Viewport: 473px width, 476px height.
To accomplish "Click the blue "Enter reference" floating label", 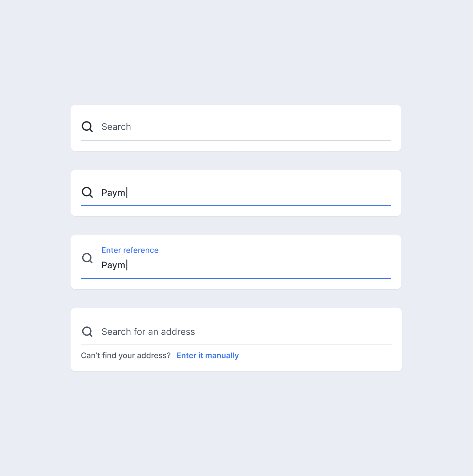I will 130,250.
